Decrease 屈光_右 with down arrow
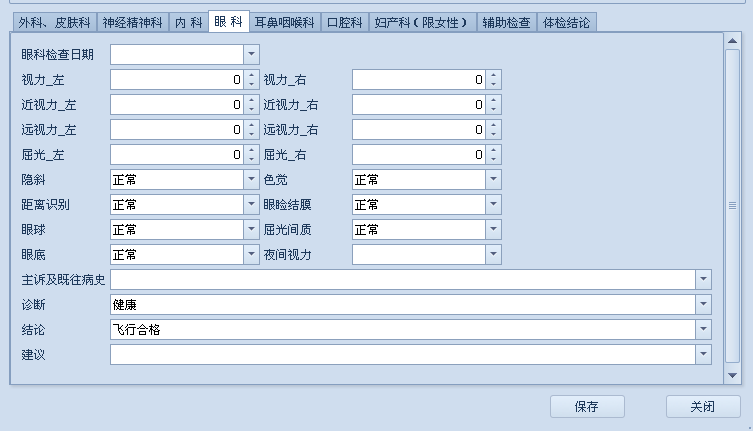 493,159
